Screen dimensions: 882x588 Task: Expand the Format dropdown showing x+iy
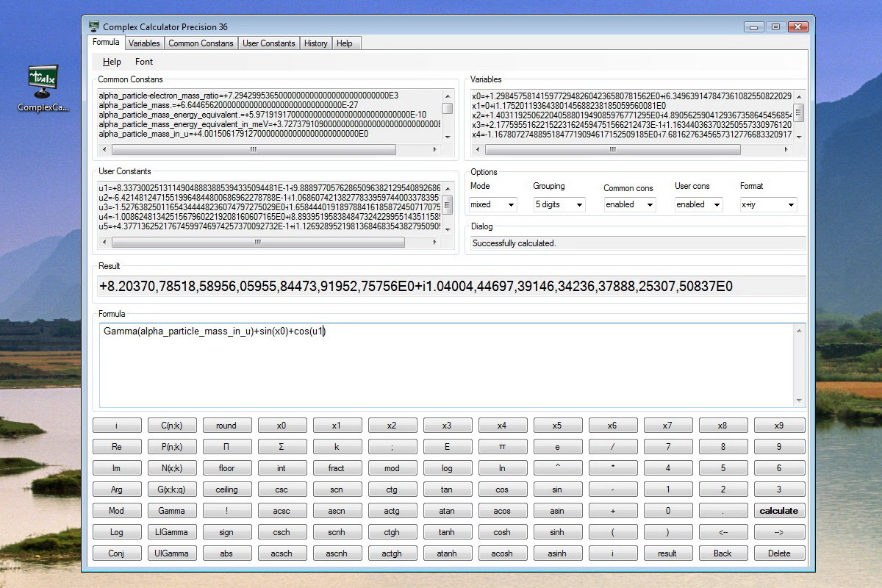pyautogui.click(x=768, y=204)
